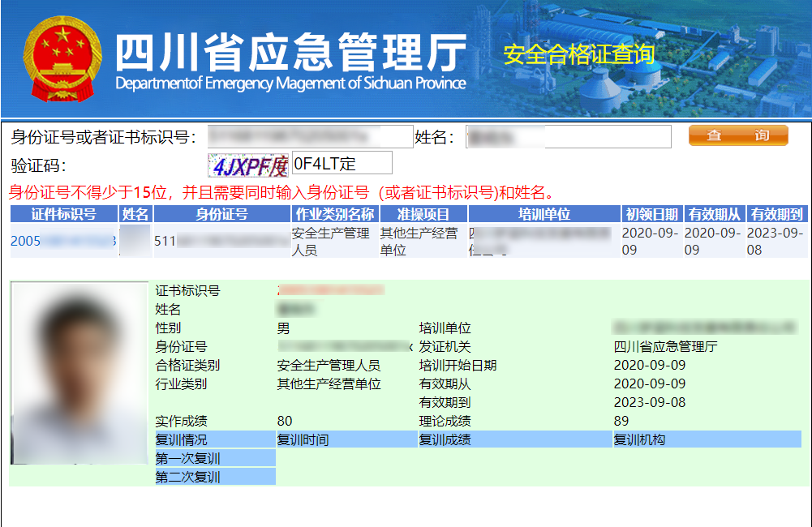
Task: Focus the 身份证号或者证书标识号 input field
Action: [310, 137]
